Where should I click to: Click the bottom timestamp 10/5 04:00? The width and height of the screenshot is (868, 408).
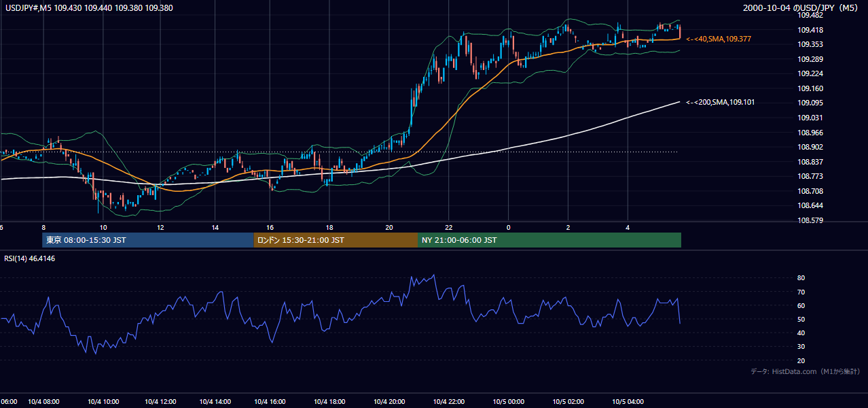pyautogui.click(x=628, y=402)
